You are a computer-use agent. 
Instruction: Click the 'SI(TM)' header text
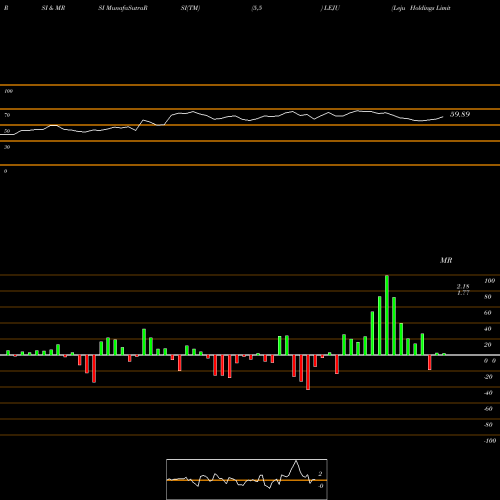click(190, 8)
